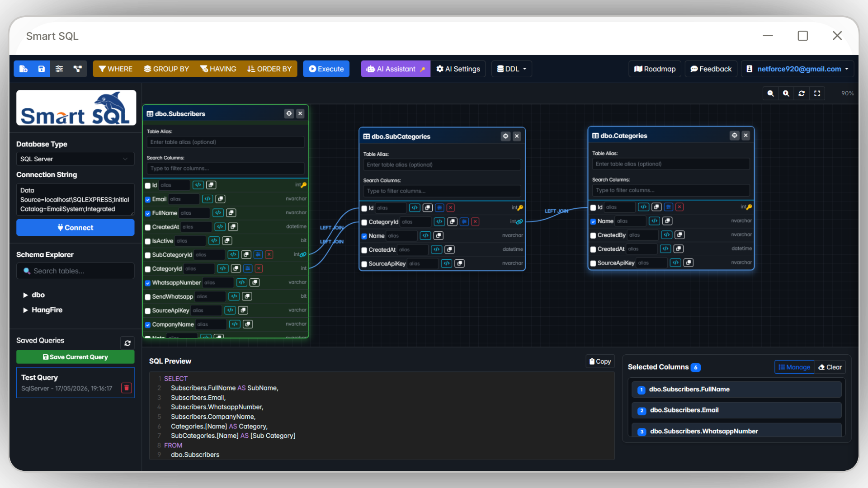
Task: Open the DDL dropdown menu
Action: (512, 69)
